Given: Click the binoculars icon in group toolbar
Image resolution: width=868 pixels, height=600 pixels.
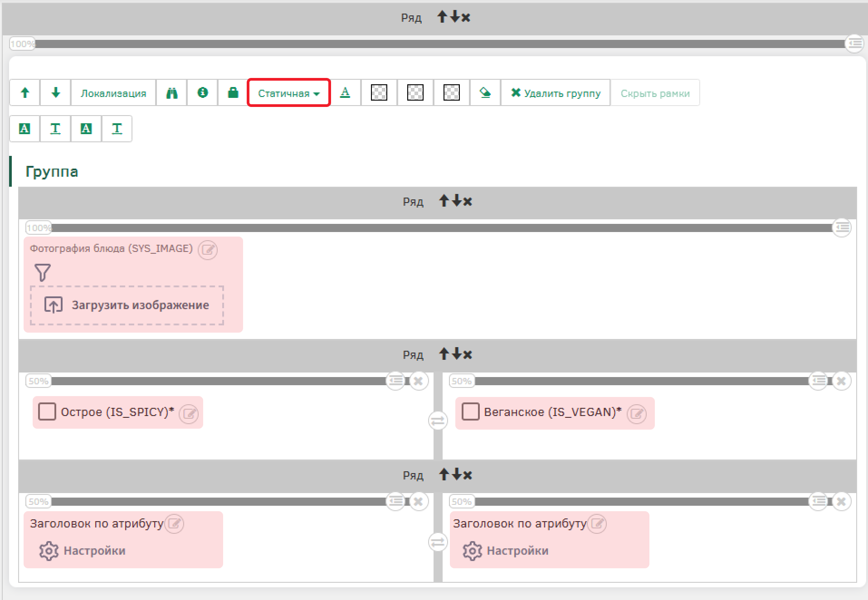Looking at the screenshot, I should tap(171, 93).
